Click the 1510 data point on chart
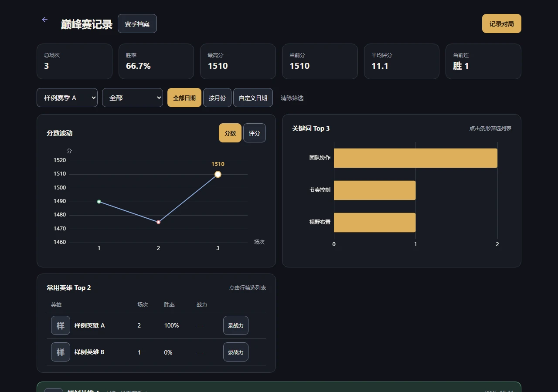Screen dimensions: 558x392 click(218, 174)
